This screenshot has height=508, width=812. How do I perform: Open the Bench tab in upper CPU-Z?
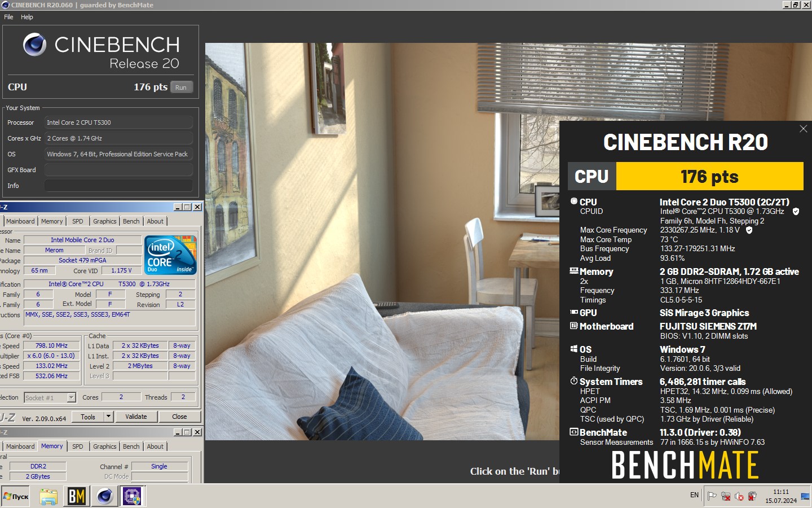click(131, 221)
